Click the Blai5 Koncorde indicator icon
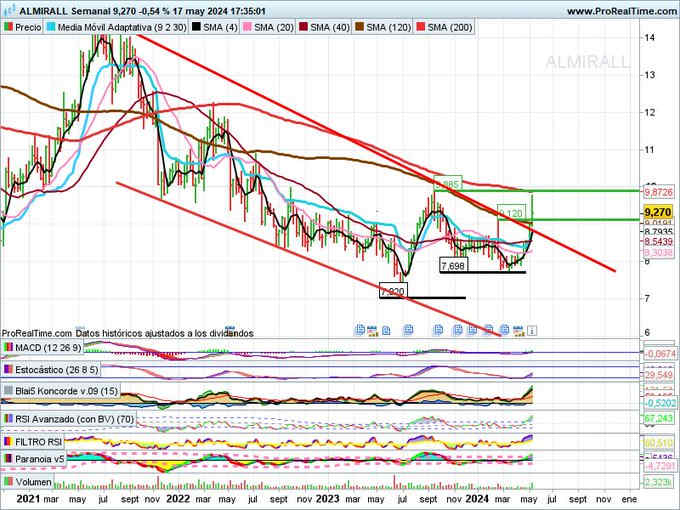This screenshot has width=680, height=510. (x=8, y=391)
